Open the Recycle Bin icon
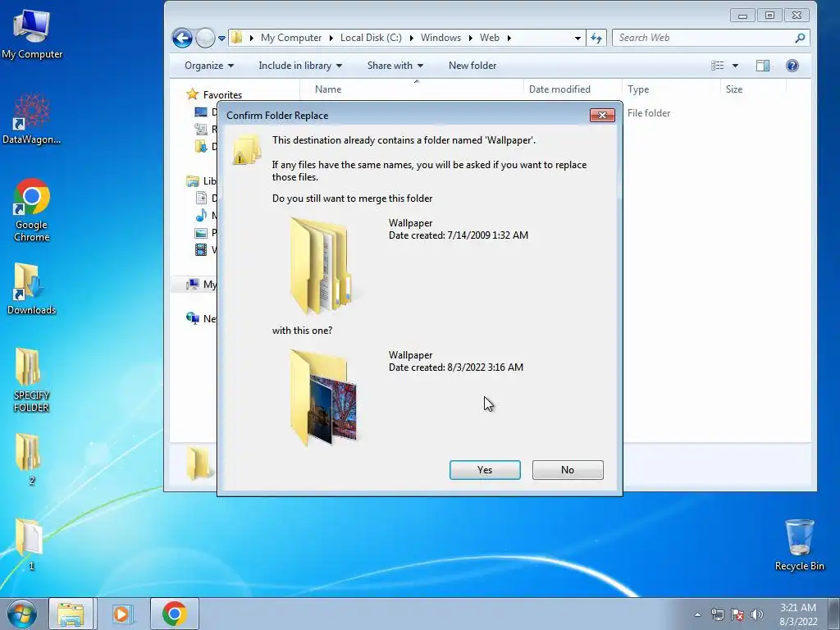 click(x=799, y=545)
